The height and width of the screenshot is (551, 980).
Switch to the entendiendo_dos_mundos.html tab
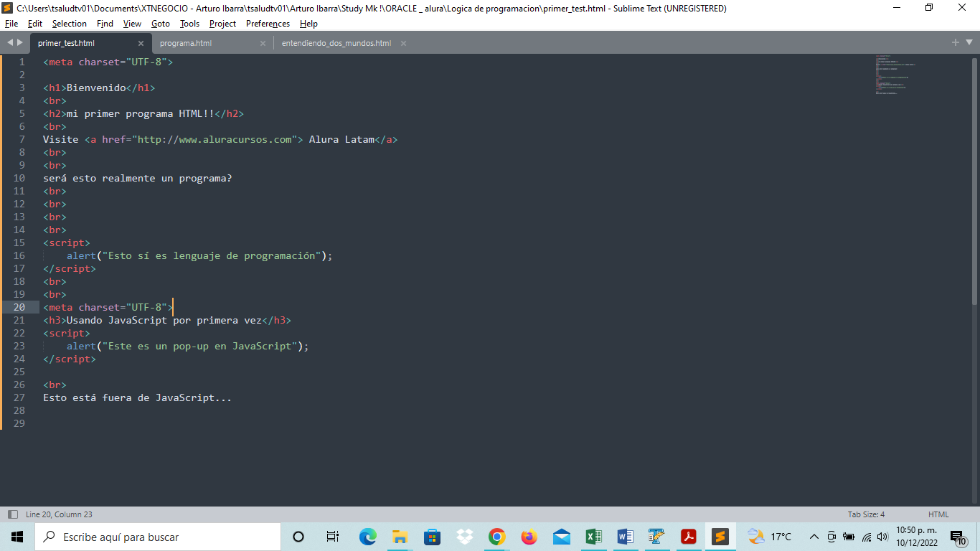[336, 43]
